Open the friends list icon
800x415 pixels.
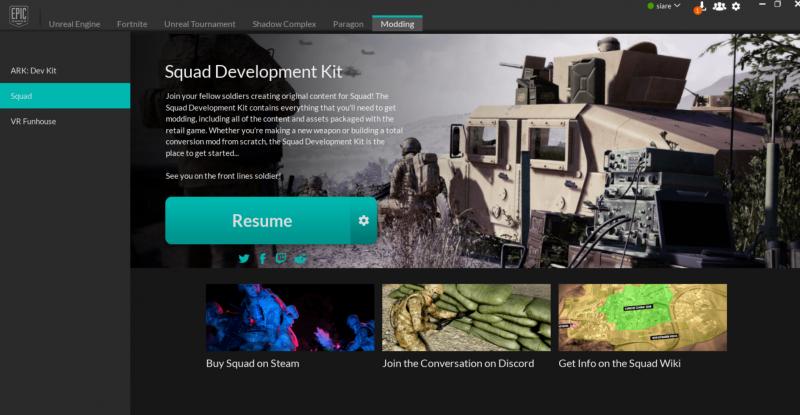(719, 6)
